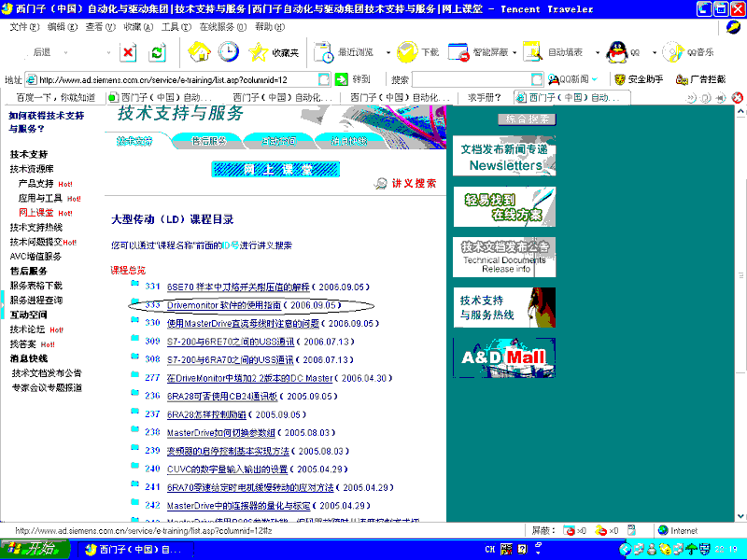Screen dimensions: 747x560
Task: Open QQ Music icon
Action: 672,52
